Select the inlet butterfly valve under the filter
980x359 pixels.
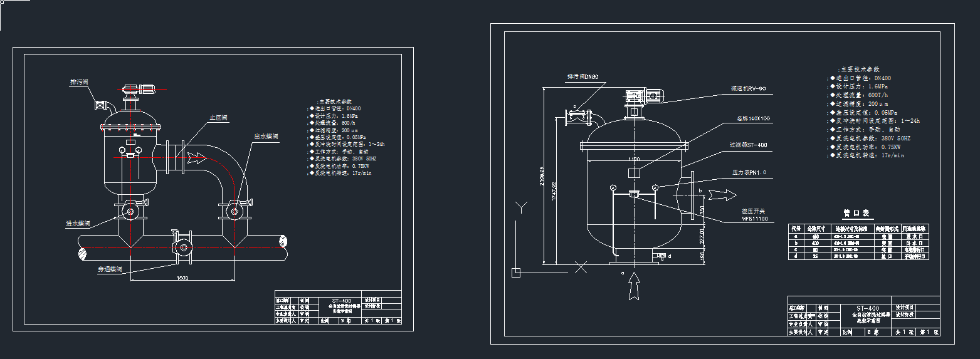[130, 211]
